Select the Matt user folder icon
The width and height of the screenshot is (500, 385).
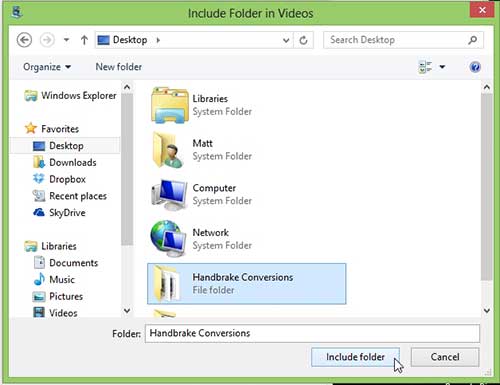(x=168, y=150)
